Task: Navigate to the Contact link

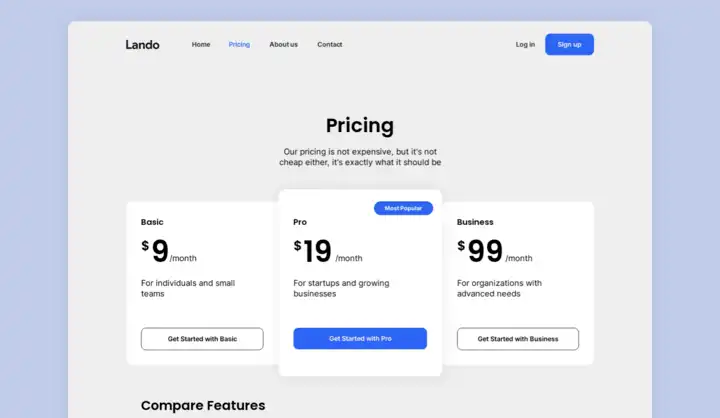Action: point(330,44)
